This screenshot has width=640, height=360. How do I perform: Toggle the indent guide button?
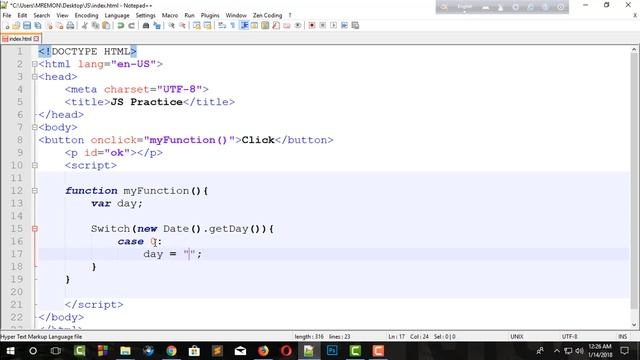pos(244,25)
